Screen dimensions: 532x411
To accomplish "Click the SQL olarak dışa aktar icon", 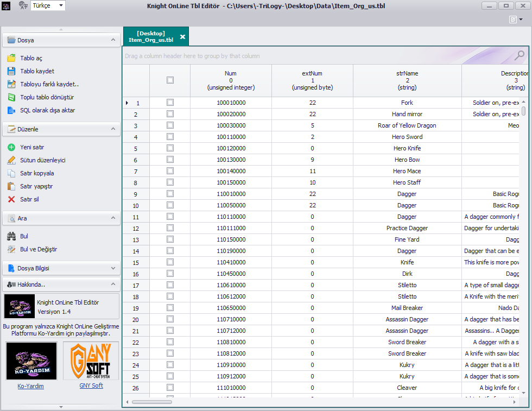I will pos(11,110).
